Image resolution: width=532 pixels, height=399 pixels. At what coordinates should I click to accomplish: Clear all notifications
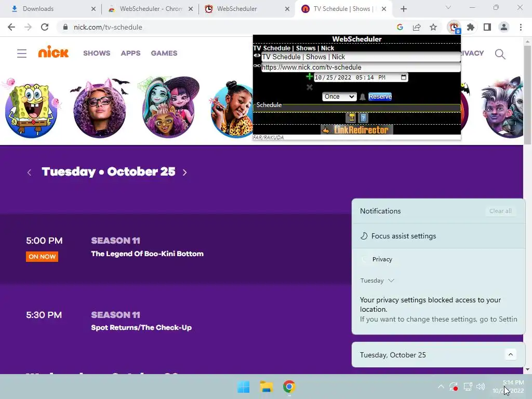click(500, 211)
